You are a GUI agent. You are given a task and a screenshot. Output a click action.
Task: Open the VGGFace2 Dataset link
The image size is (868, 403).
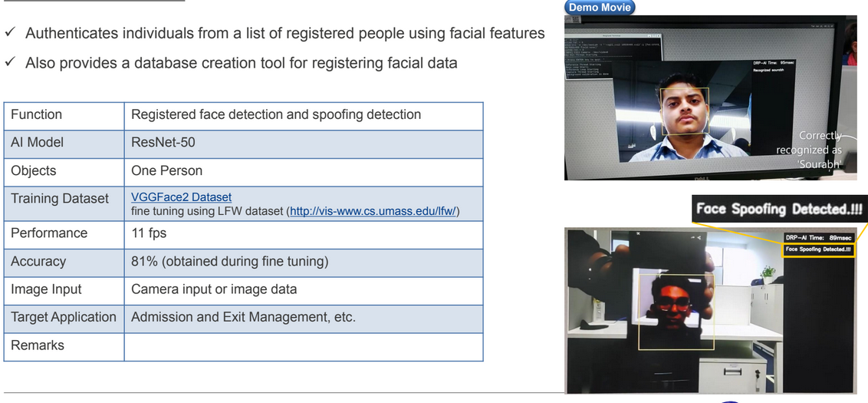(x=181, y=197)
